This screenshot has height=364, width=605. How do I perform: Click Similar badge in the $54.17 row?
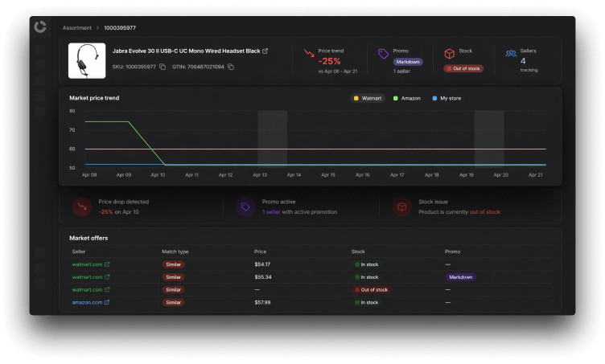coord(173,264)
